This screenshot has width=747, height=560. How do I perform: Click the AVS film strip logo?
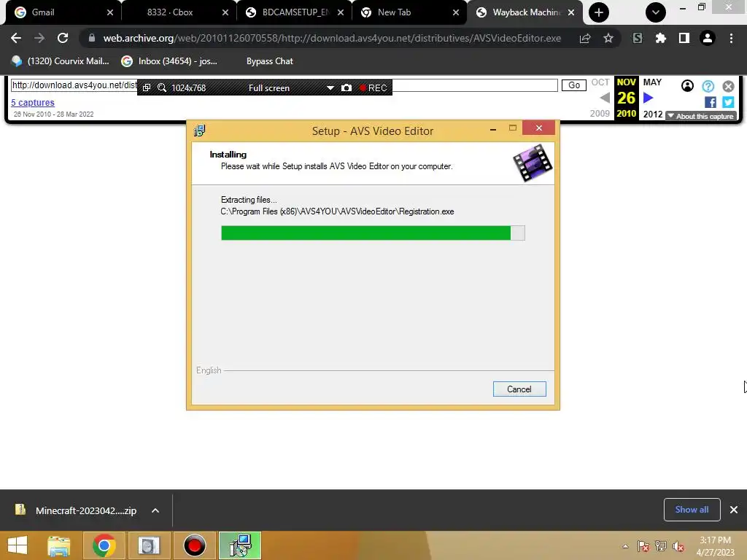tap(532, 163)
